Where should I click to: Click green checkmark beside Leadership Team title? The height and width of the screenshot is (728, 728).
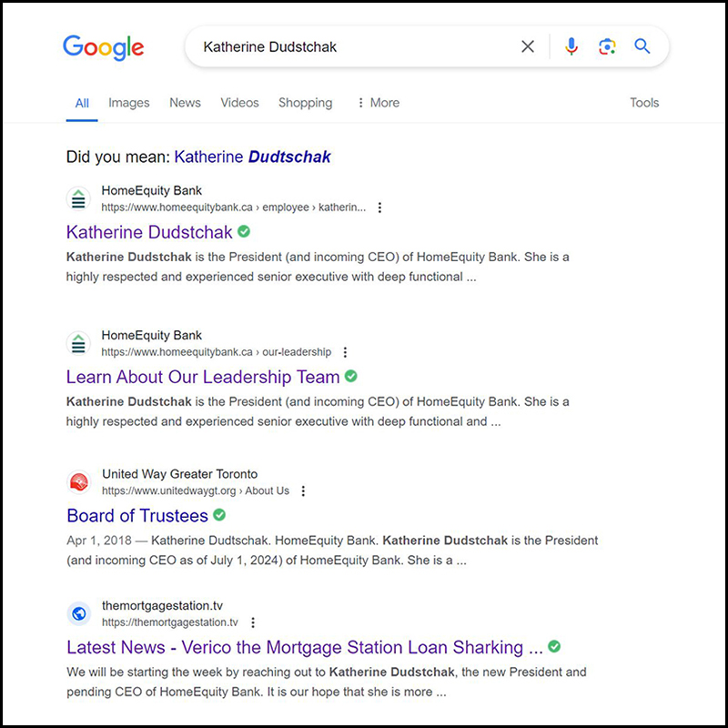pos(351,376)
